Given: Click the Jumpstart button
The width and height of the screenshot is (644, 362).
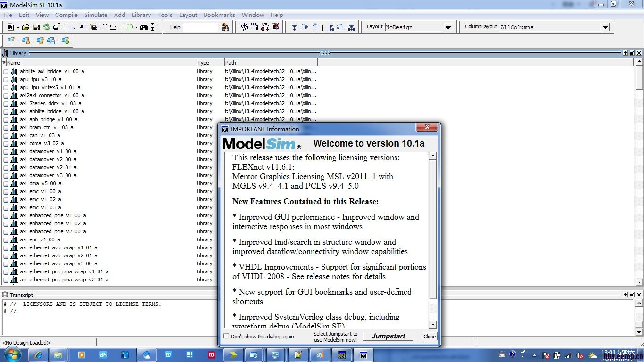Looking at the screenshot, I should click(x=388, y=336).
